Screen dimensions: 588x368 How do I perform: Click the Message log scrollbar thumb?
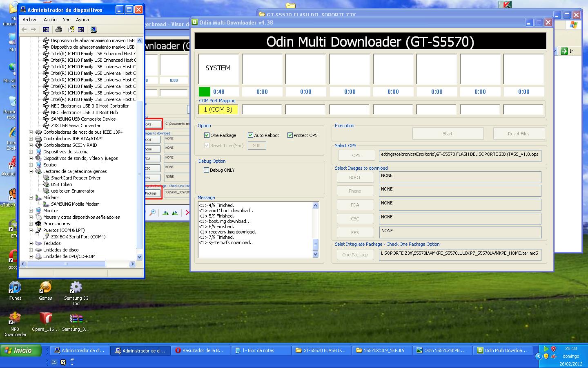coord(315,244)
